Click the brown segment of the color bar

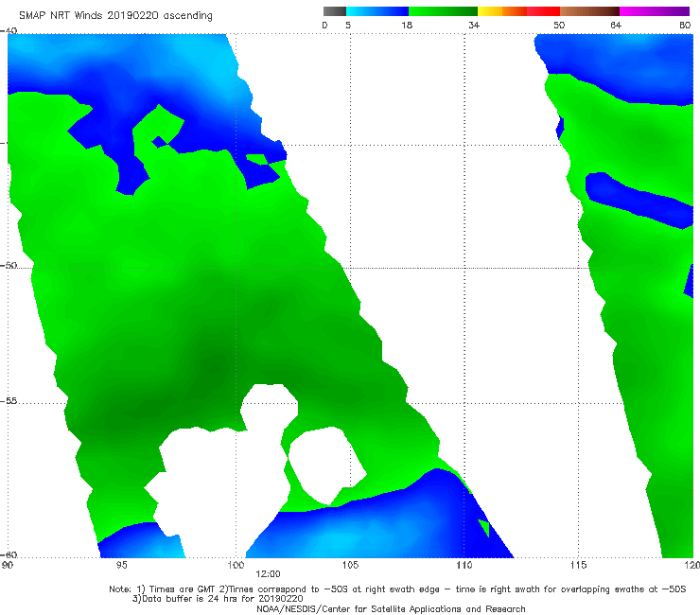[x=589, y=11]
